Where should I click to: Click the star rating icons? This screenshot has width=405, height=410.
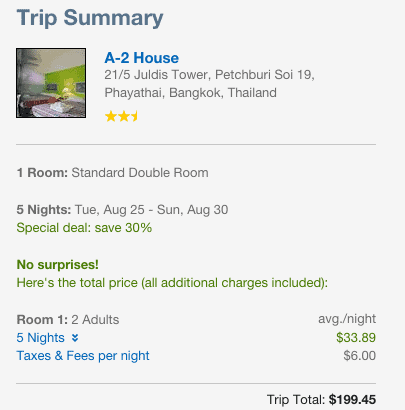(x=121, y=117)
